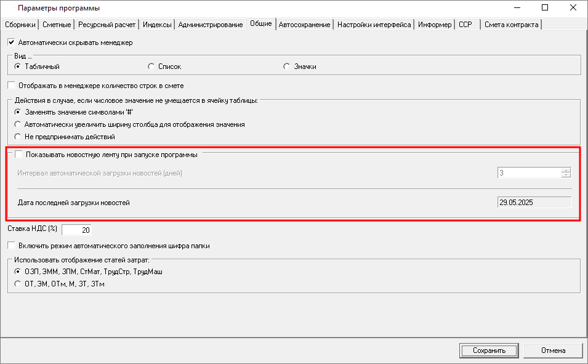This screenshot has width=588, height=364.
Task: Click the Сохранить button
Action: pos(489,350)
